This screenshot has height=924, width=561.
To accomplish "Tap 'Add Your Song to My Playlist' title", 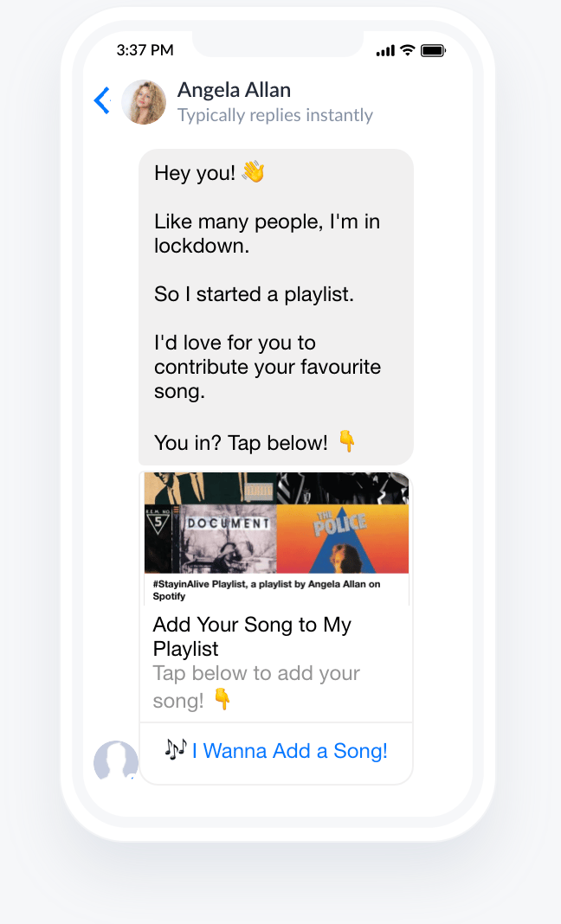I will 252,637.
